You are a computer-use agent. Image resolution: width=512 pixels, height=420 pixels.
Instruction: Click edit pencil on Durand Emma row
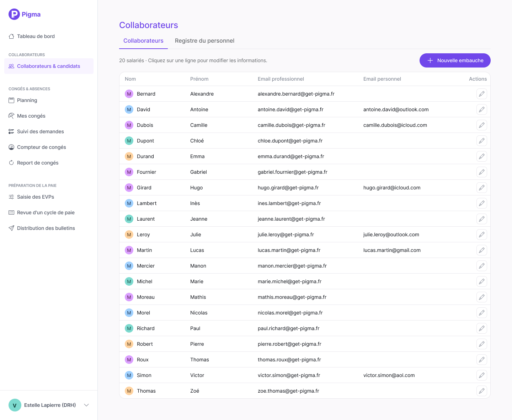482,156
